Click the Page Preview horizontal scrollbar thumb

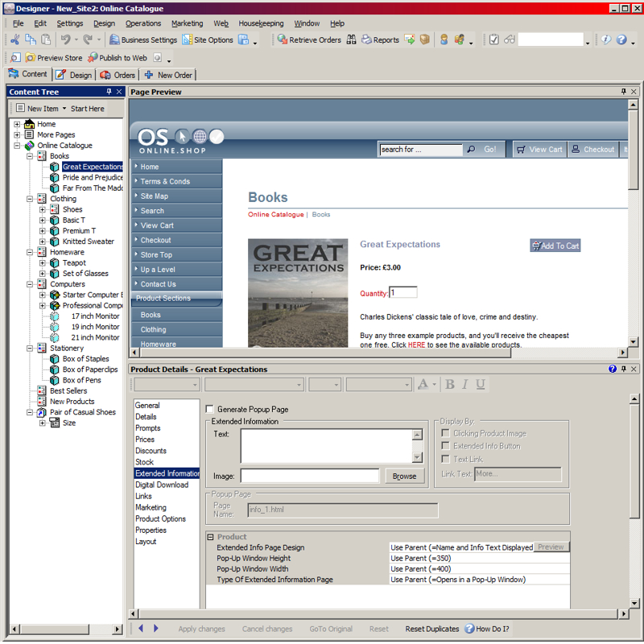point(325,353)
